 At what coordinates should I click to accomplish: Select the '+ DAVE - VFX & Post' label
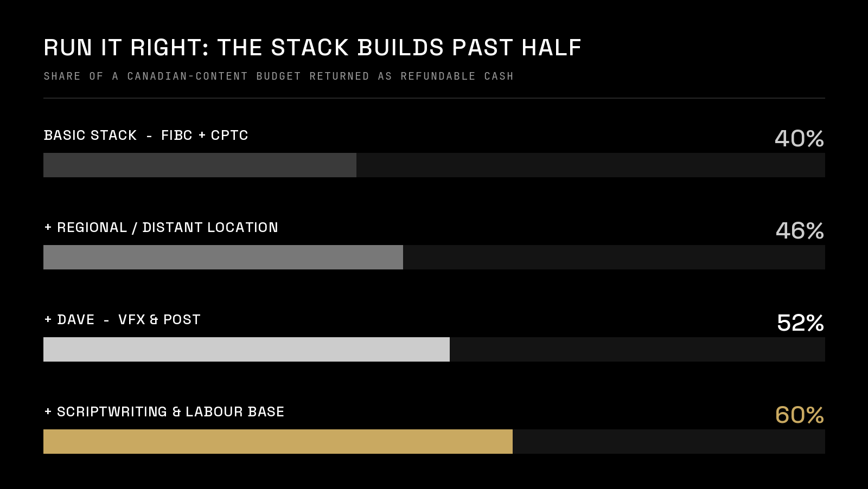pyautogui.click(x=123, y=319)
